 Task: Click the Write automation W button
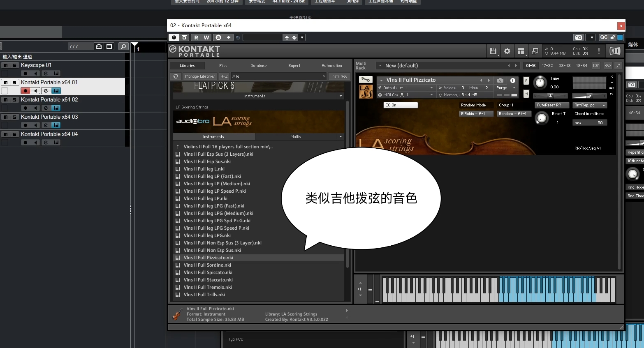click(206, 37)
